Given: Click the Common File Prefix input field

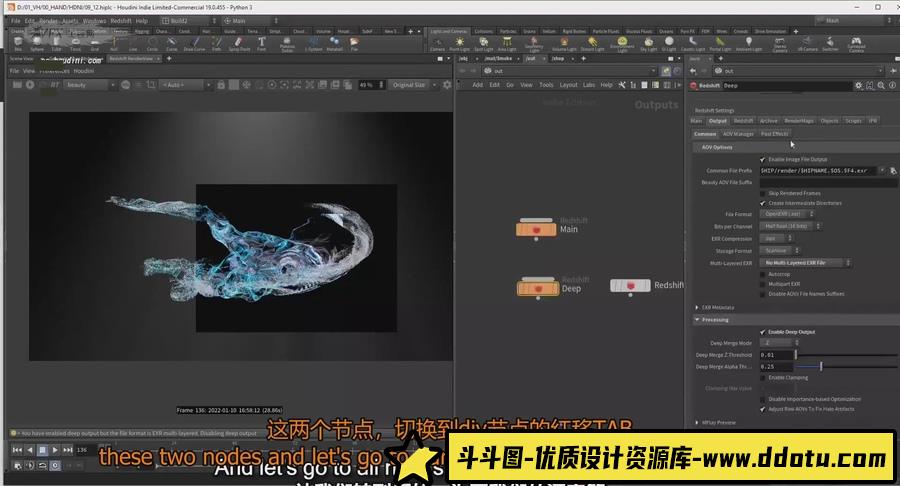Looking at the screenshot, I should pyautogui.click(x=818, y=171).
